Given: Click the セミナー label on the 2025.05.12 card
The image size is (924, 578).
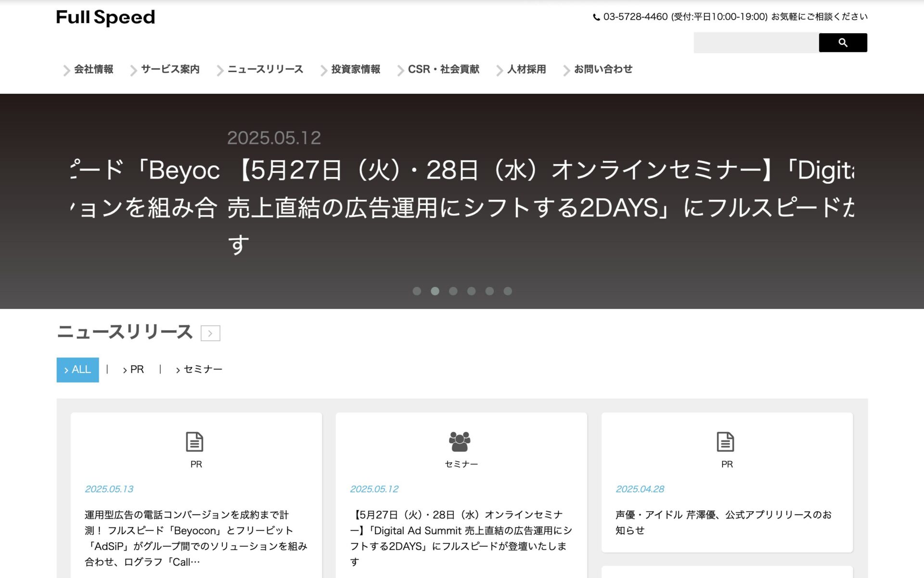Looking at the screenshot, I should pyautogui.click(x=461, y=464).
